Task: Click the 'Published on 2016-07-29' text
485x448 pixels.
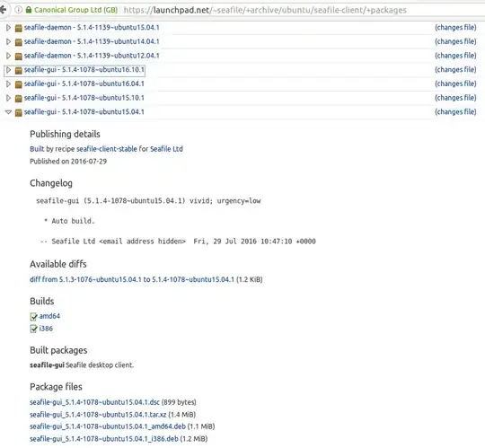Action: (68, 162)
